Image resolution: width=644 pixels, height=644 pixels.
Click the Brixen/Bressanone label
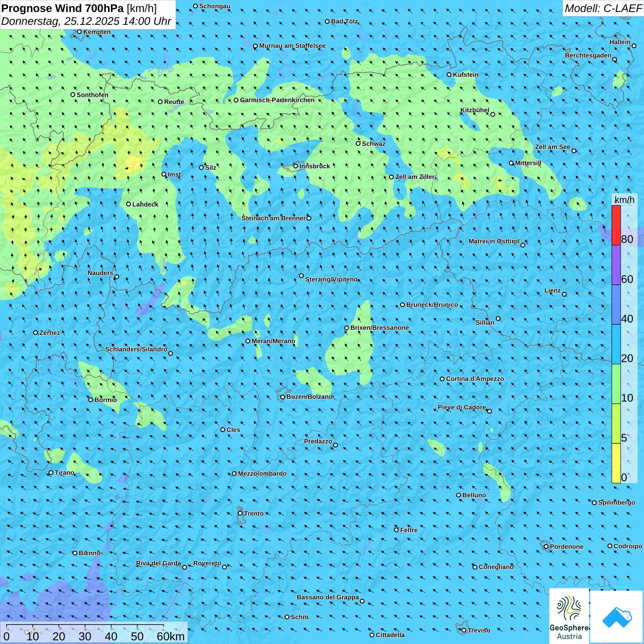[379, 328]
